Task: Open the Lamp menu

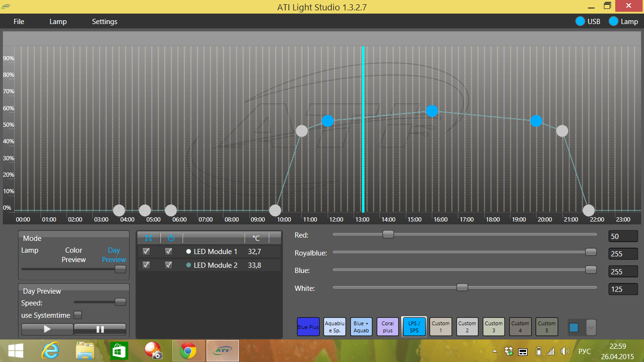Action: 58,22
